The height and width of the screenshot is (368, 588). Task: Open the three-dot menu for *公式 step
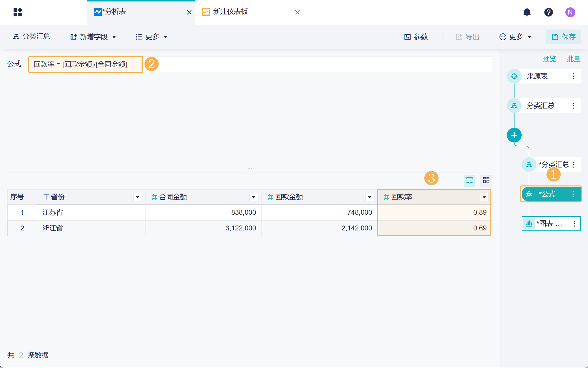(x=573, y=194)
